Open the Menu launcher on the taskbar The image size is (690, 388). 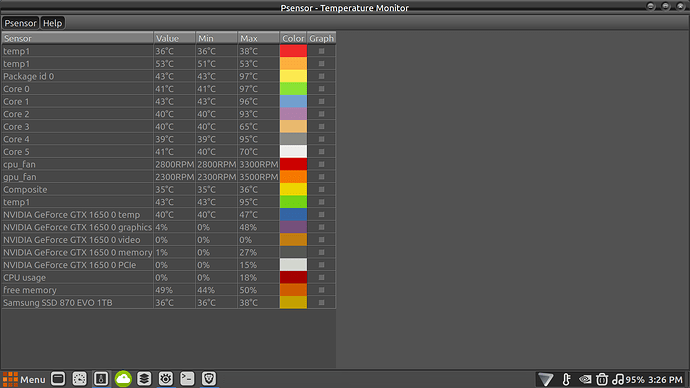tap(24, 379)
